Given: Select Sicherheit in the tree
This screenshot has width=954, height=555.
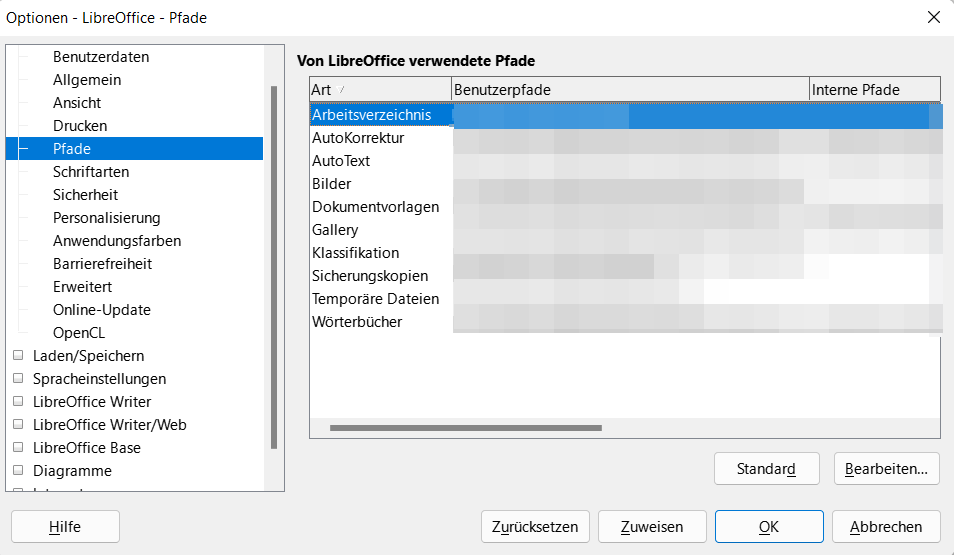Looking at the screenshot, I should pos(85,195).
